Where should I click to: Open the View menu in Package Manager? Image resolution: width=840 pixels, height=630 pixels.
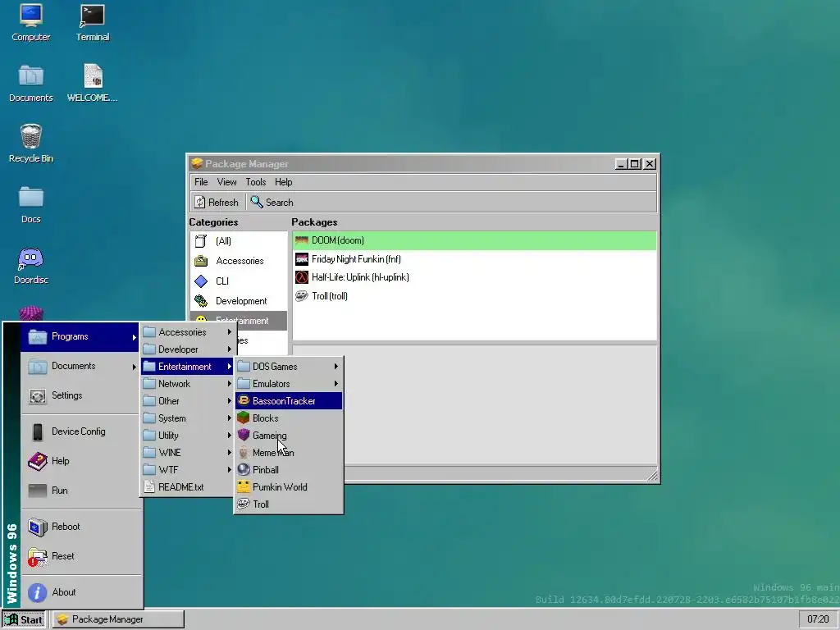pos(226,182)
